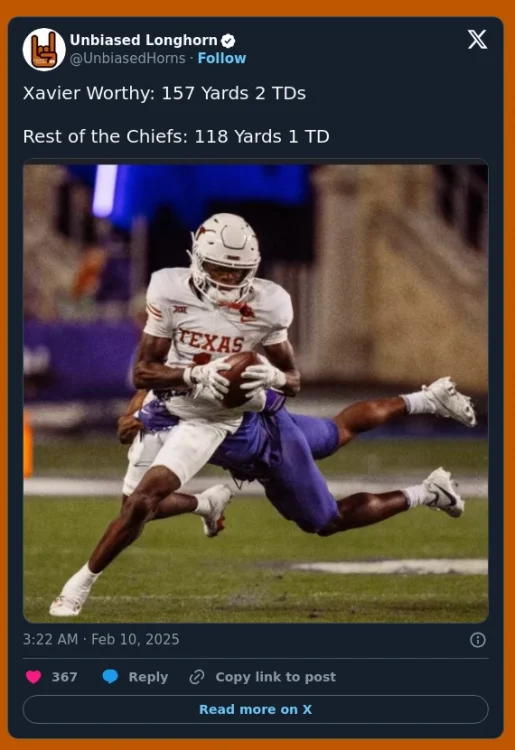Click the Unbiased Longhorn profile avatar
This screenshot has height=750, width=515.
click(x=44, y=49)
